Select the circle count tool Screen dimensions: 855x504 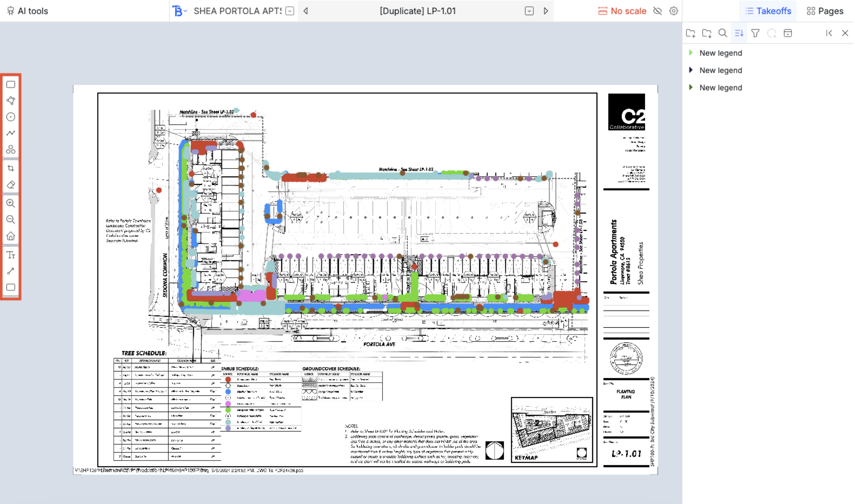click(11, 117)
